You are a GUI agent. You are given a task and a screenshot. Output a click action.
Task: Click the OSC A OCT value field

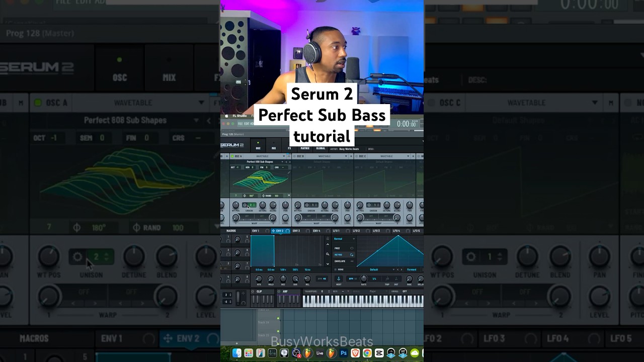(235, 167)
